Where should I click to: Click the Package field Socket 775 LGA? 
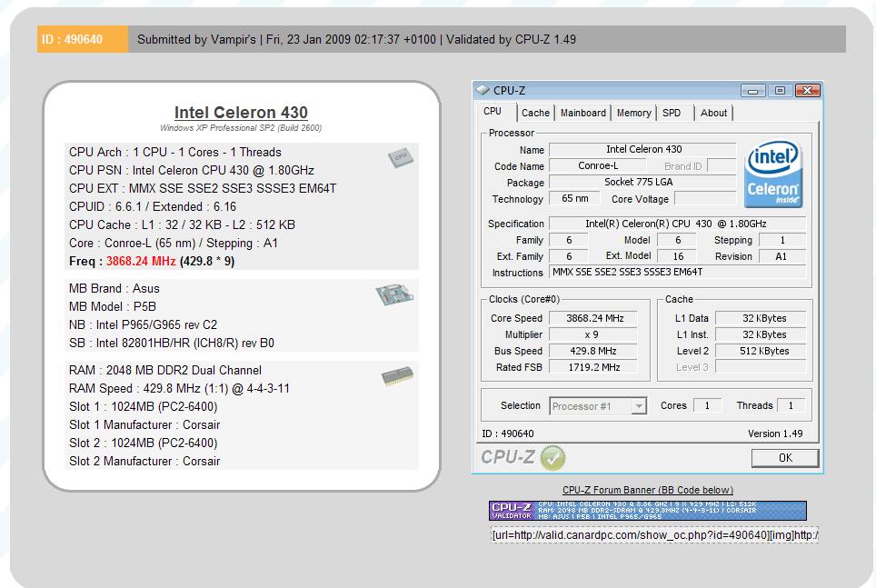643,182
